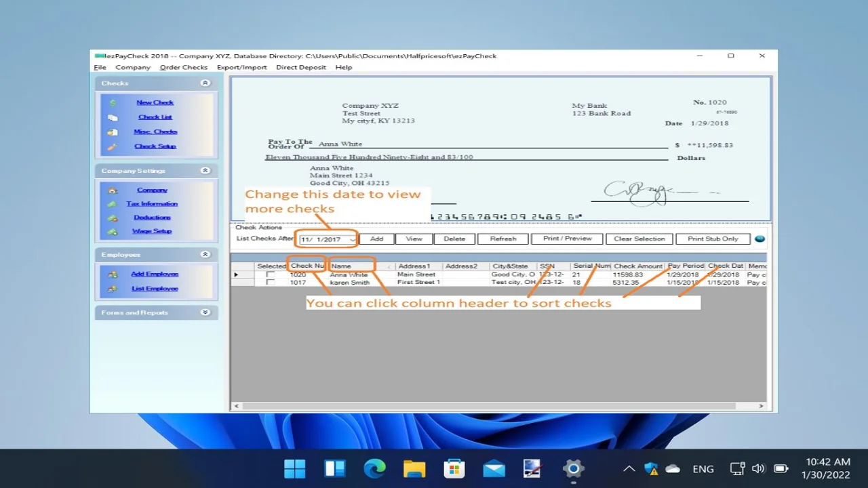Sort by Check Amount column header
Viewport: 868px width, 488px height.
tap(638, 266)
